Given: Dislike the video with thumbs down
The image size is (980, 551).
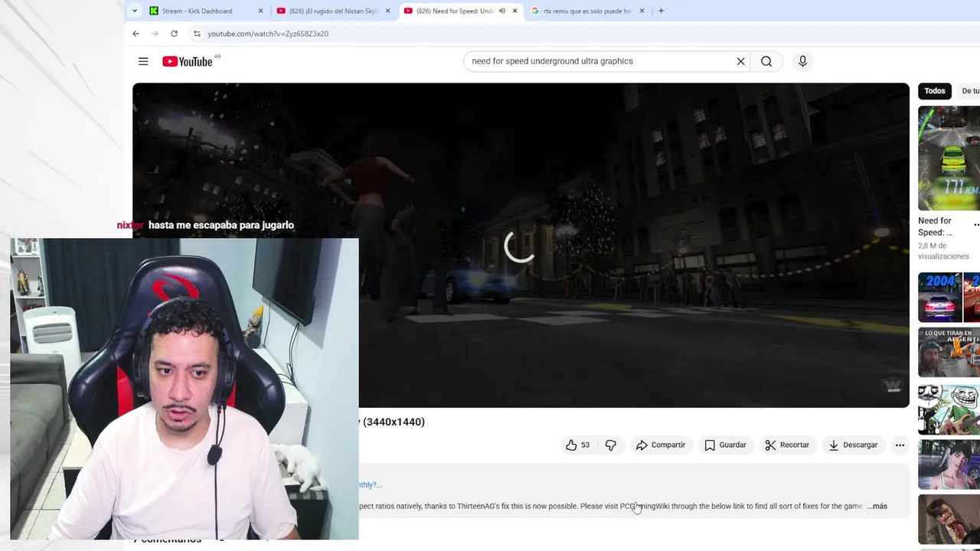Looking at the screenshot, I should pyautogui.click(x=610, y=445).
